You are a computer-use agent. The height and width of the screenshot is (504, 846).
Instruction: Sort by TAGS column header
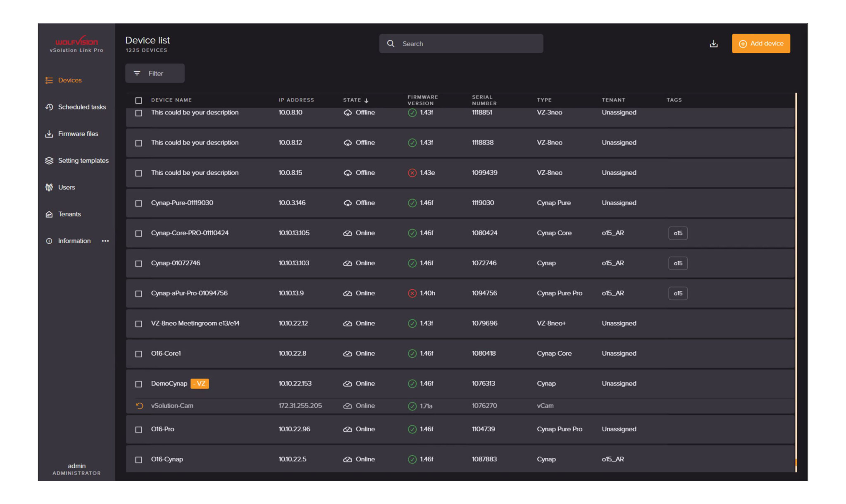click(x=674, y=100)
